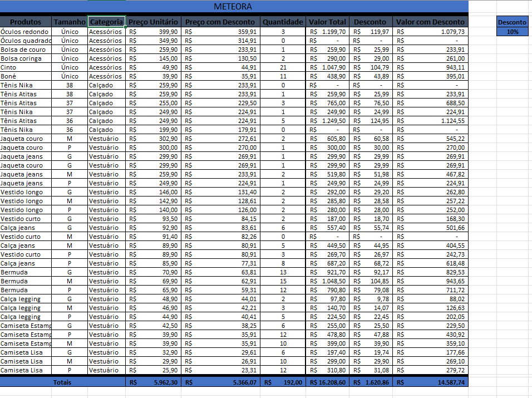Select valor total 478,80 cell
This screenshot has height=398, width=532.
click(x=327, y=335)
